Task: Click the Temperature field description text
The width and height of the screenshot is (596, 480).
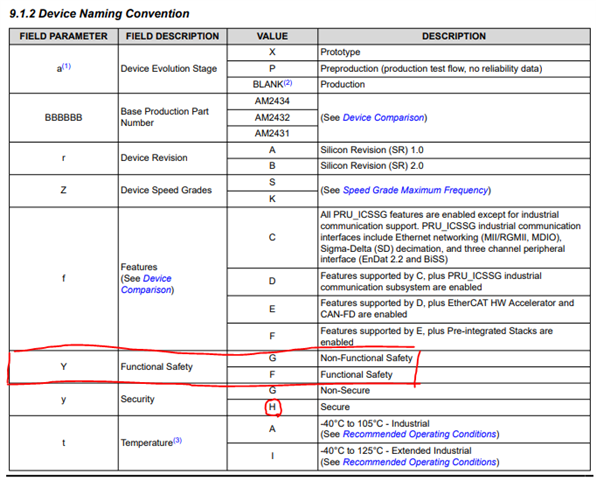Action: tap(147, 443)
